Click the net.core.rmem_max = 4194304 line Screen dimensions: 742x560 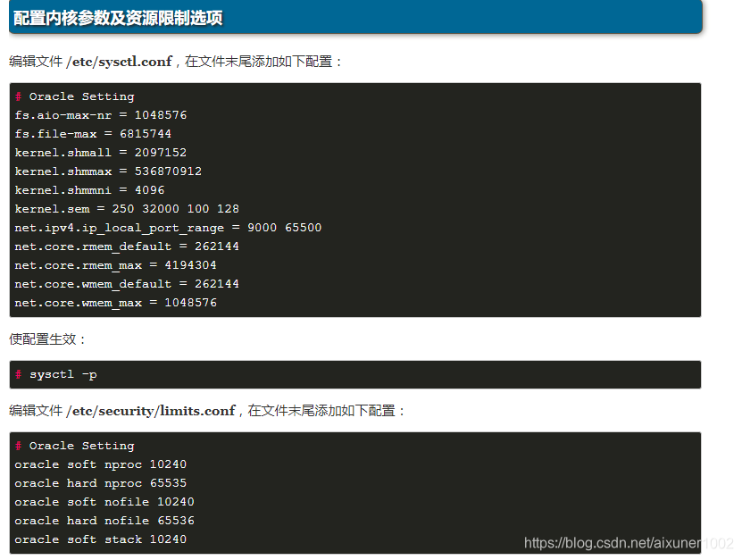point(115,265)
